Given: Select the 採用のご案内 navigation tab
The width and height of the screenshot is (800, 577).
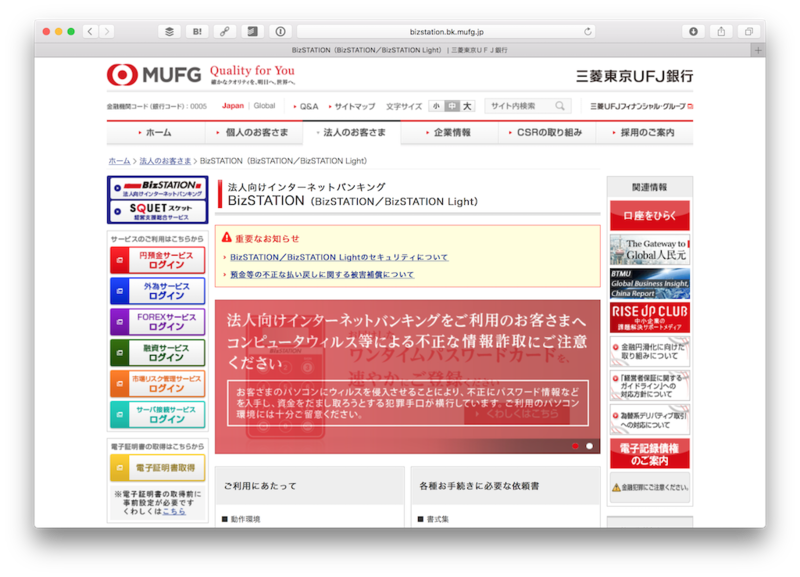Looking at the screenshot, I should tap(644, 133).
